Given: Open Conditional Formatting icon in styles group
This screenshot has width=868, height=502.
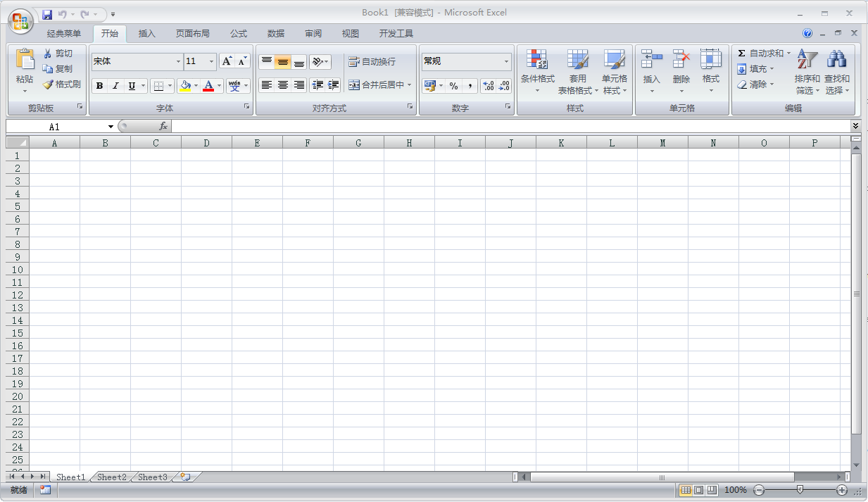Looking at the screenshot, I should point(537,60).
